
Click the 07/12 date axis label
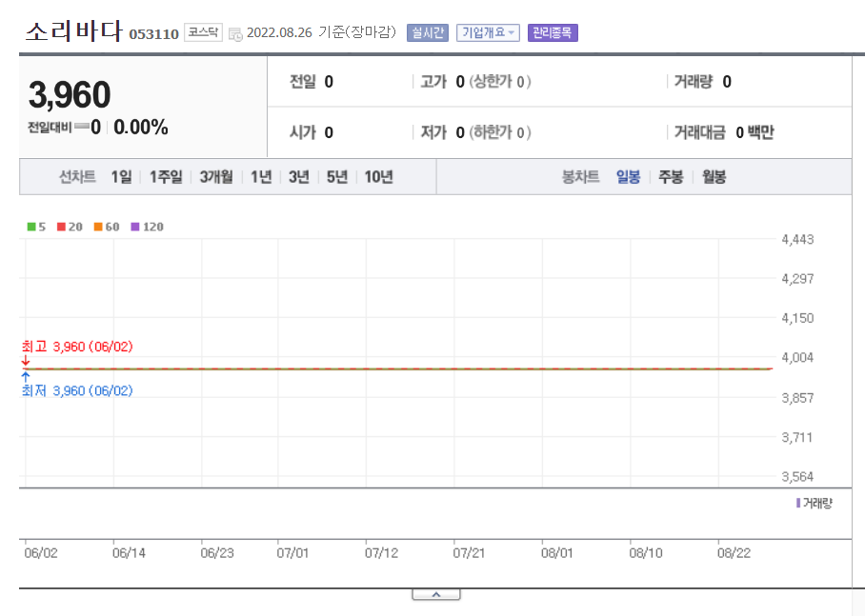[x=381, y=553]
